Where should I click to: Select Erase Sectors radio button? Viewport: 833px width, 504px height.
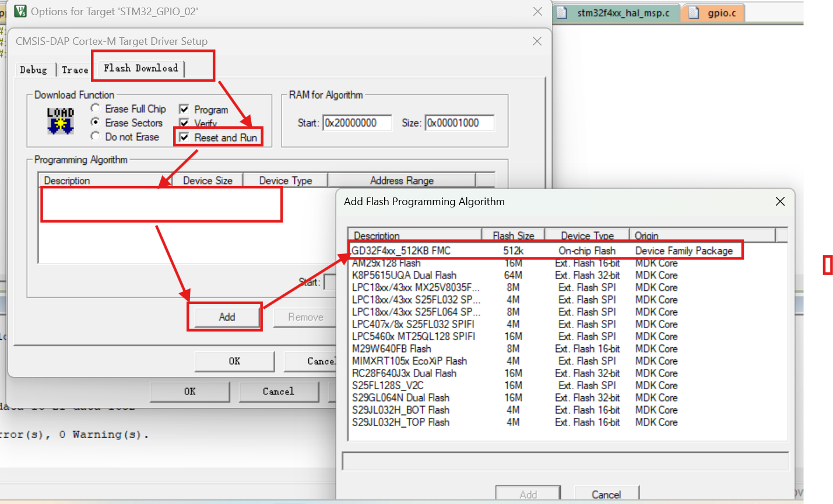(x=95, y=122)
